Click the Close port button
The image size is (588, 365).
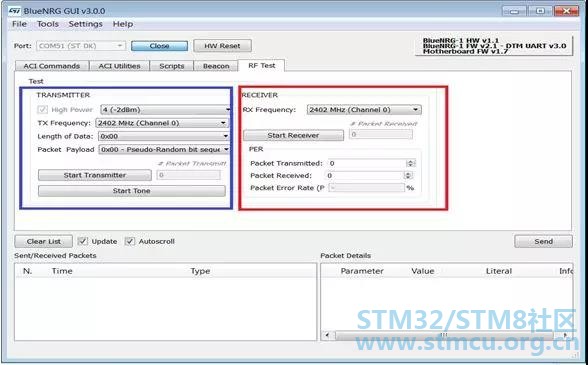159,46
